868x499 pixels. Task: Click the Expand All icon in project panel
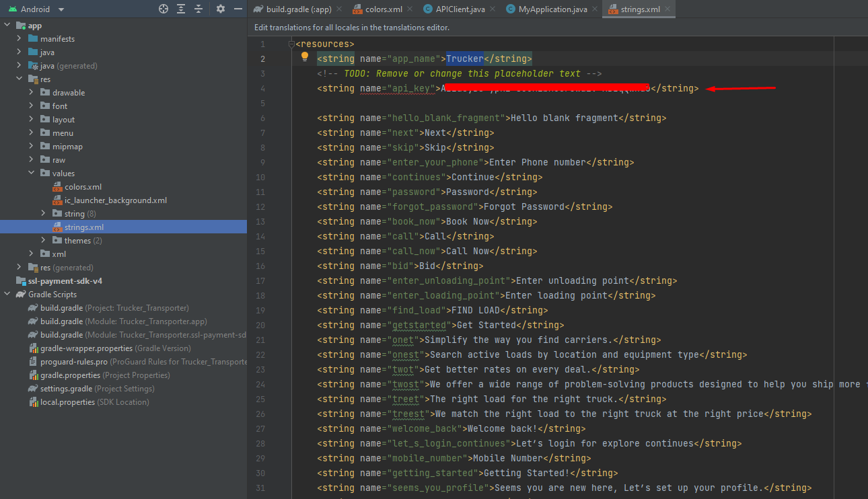coord(181,9)
